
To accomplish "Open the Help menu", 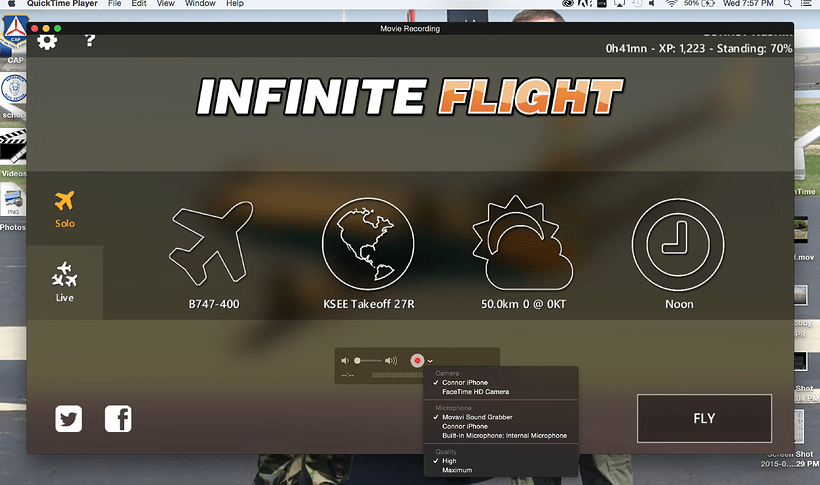I will [x=235, y=3].
